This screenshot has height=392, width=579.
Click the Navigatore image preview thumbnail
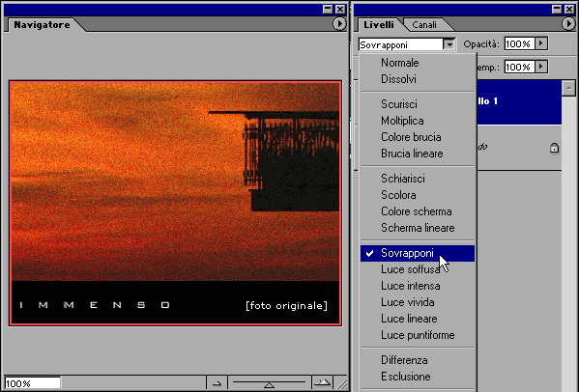point(175,203)
